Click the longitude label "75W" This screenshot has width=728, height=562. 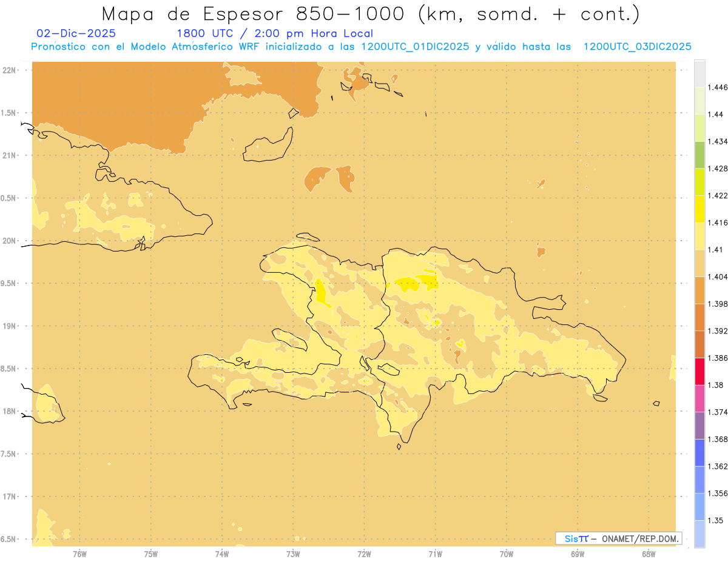coord(151,554)
